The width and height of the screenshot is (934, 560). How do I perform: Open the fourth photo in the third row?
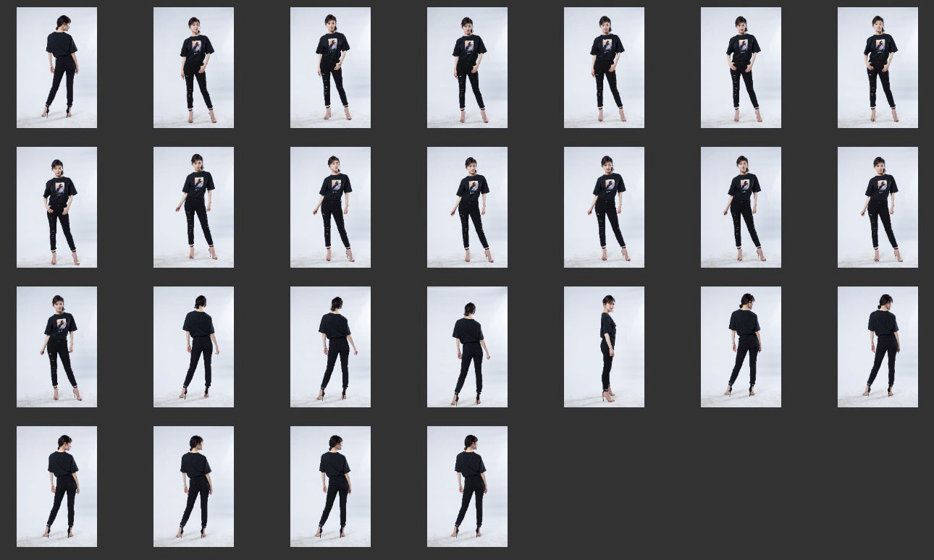tap(467, 347)
